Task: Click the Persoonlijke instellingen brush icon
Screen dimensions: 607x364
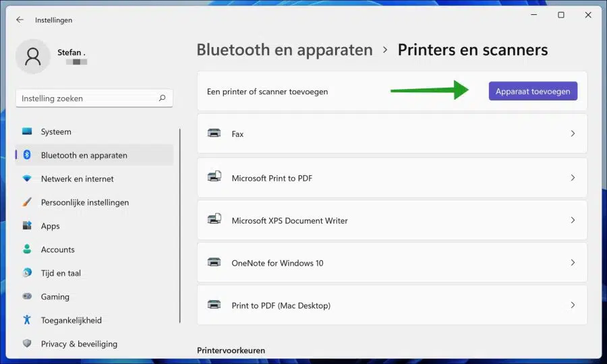Action: click(x=27, y=202)
